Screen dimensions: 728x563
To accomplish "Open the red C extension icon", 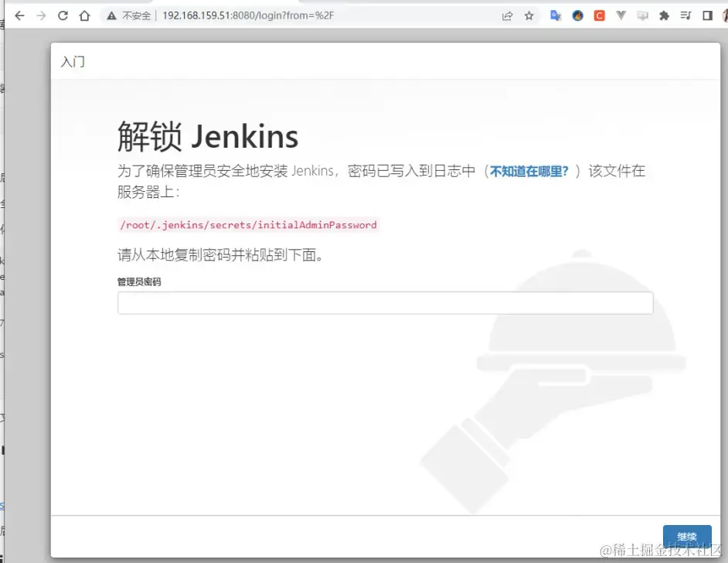I will 600,15.
